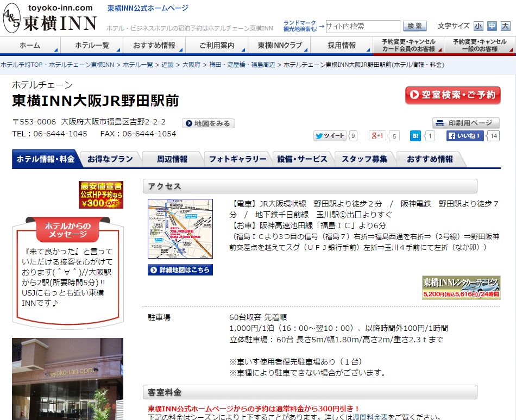Switch to the 周辺情報 tab
The width and height of the screenshot is (516, 420).
[172, 159]
